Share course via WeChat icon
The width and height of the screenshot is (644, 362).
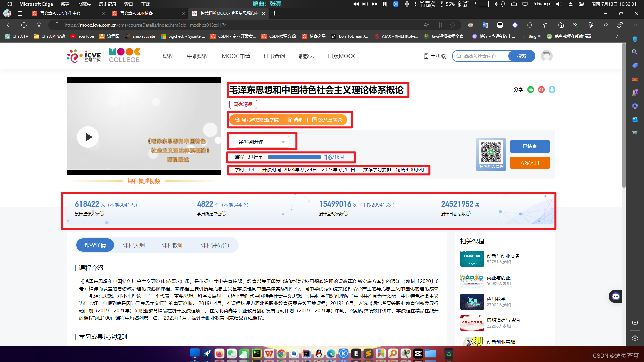pyautogui.click(x=531, y=89)
